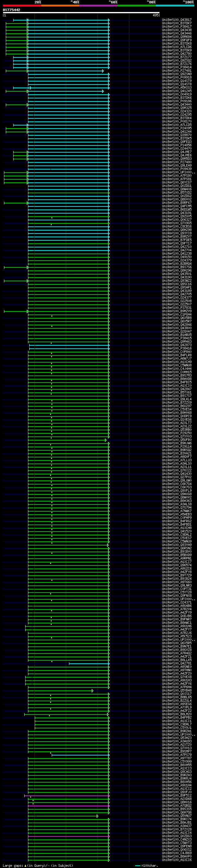The height and width of the screenshot is (868, 197).
Task: Click the UniRef100_B8AJB1 label
Action: coord(177,822)
